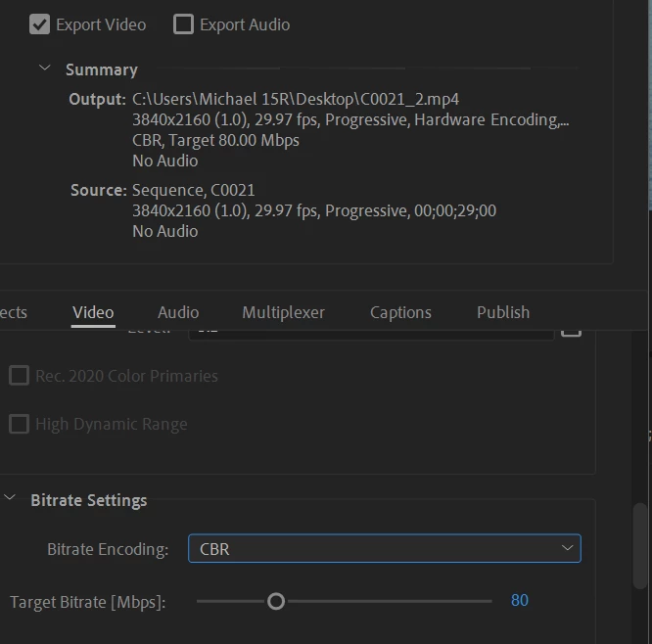Screen dimensions: 652x644
Task: Click the 'Source:' label in Summary
Action: click(99, 191)
